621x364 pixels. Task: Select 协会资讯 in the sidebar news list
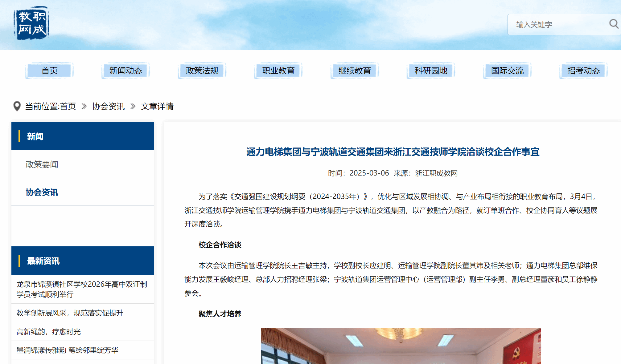(x=42, y=192)
